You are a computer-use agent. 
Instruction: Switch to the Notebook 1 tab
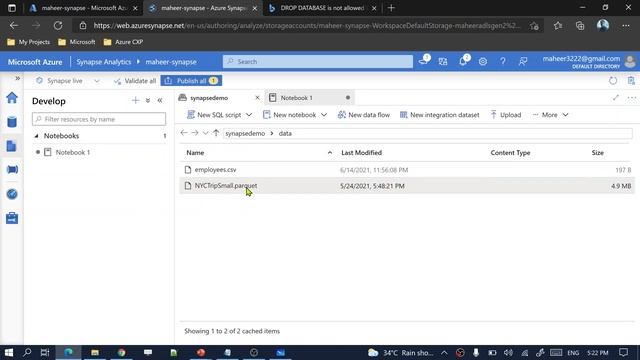pos(297,98)
